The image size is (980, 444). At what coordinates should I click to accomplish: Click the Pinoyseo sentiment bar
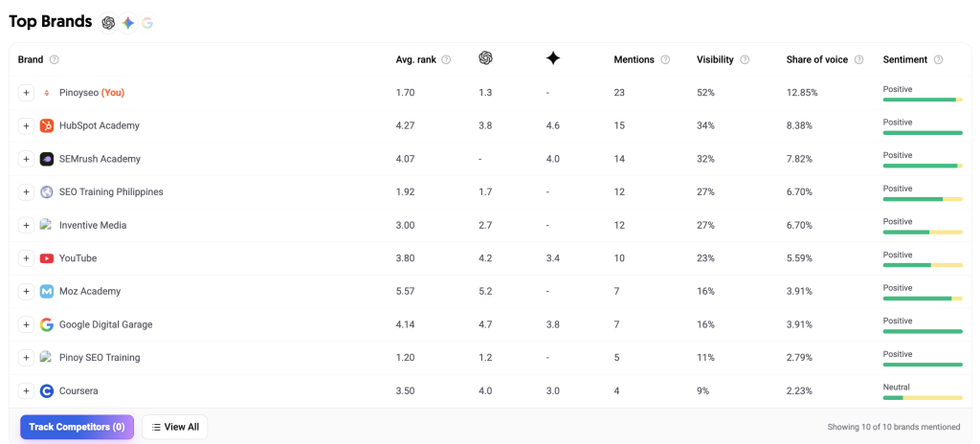click(923, 100)
